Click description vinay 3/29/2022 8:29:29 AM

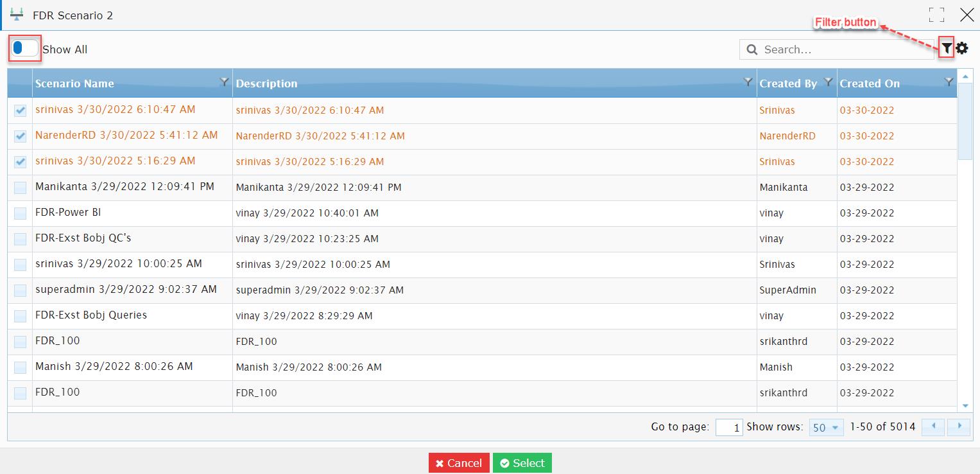coord(304,315)
